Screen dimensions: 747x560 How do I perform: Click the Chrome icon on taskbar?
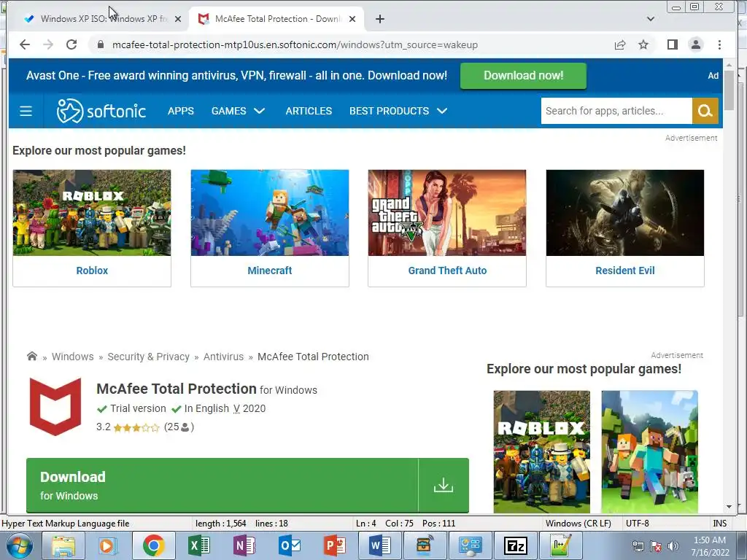[153, 546]
